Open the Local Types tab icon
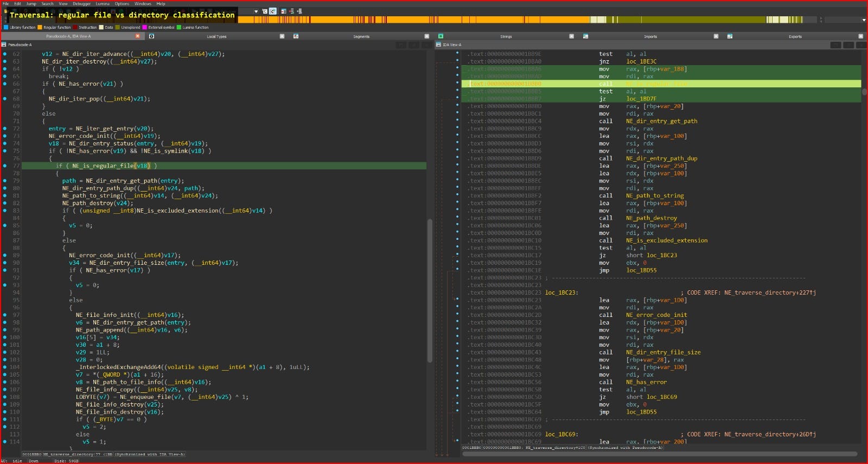 pos(151,36)
